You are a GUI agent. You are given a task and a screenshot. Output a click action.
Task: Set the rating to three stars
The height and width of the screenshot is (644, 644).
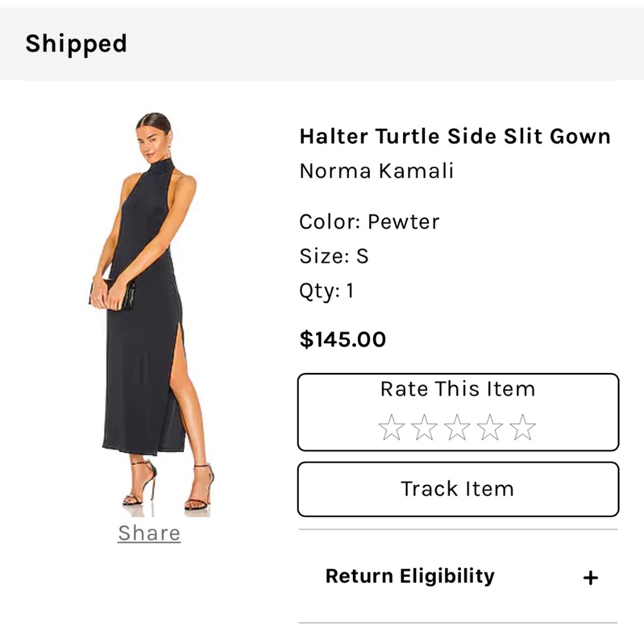click(x=458, y=425)
